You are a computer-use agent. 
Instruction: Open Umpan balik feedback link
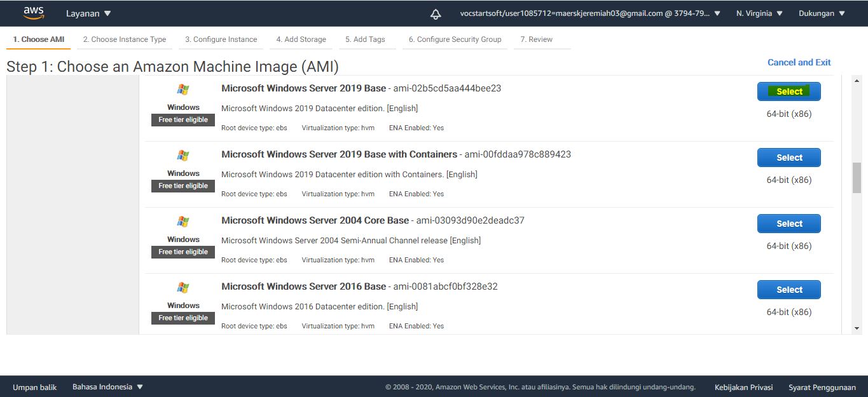pos(35,387)
